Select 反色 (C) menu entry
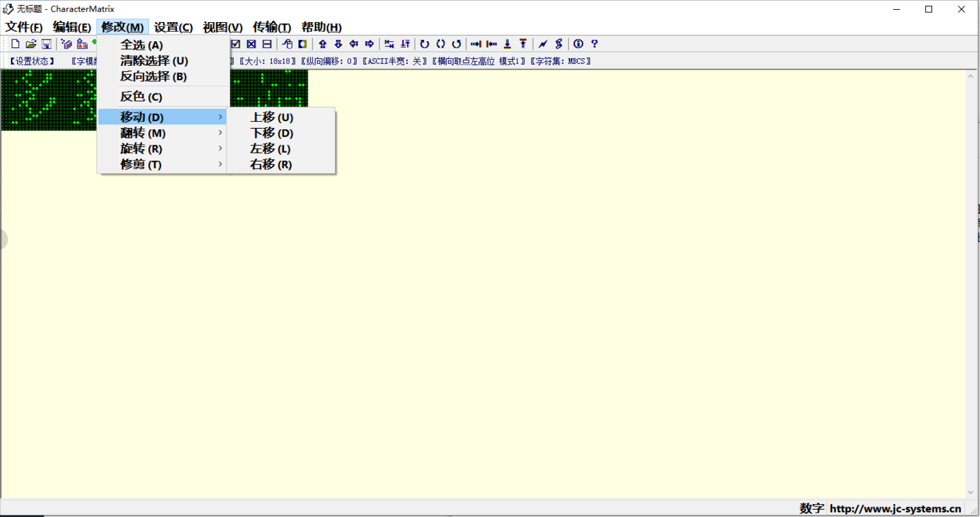Screen dimensions: 980x517 [163, 97]
